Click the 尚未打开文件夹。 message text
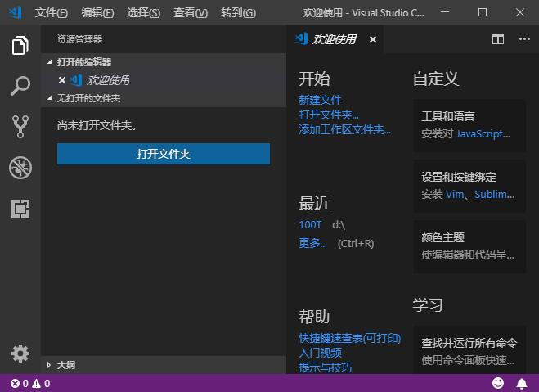 pyautogui.click(x=97, y=125)
